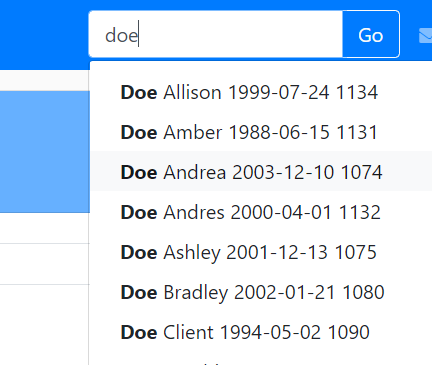Image resolution: width=432 pixels, height=365 pixels.
Task: Select Doe Client 1994-05-02 entry
Action: click(x=261, y=331)
